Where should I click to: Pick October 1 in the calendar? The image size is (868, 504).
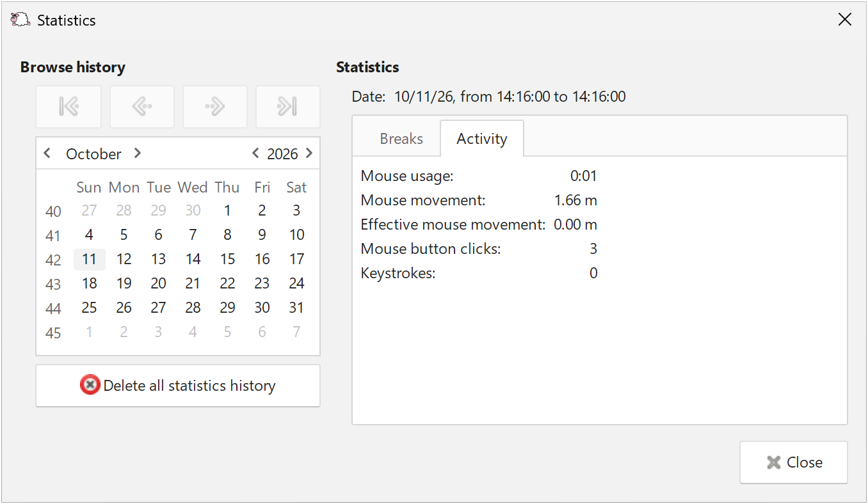point(227,211)
